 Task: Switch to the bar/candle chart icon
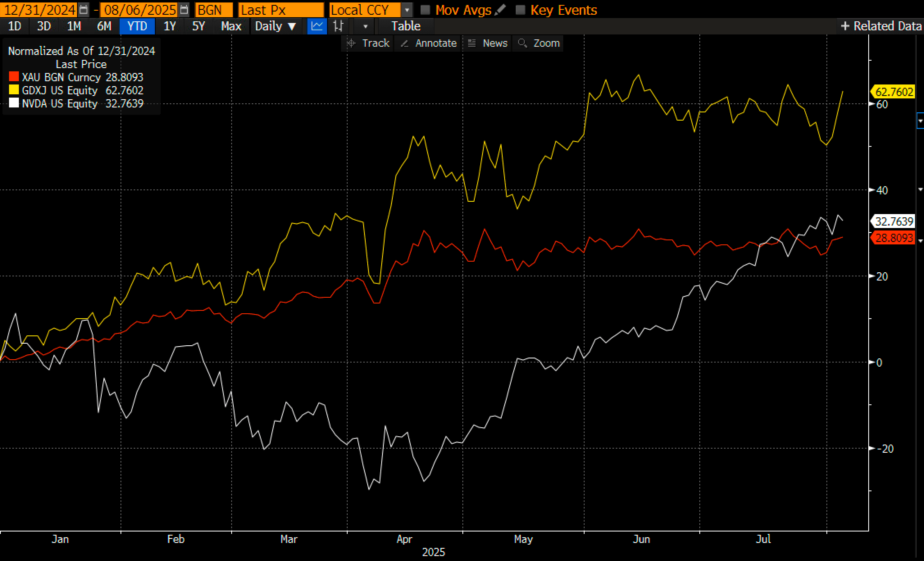338,26
